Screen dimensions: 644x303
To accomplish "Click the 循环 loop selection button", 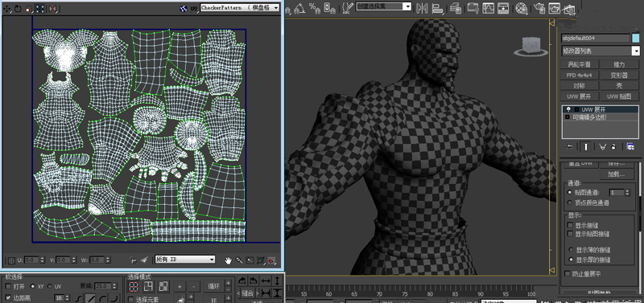I will click(214, 286).
